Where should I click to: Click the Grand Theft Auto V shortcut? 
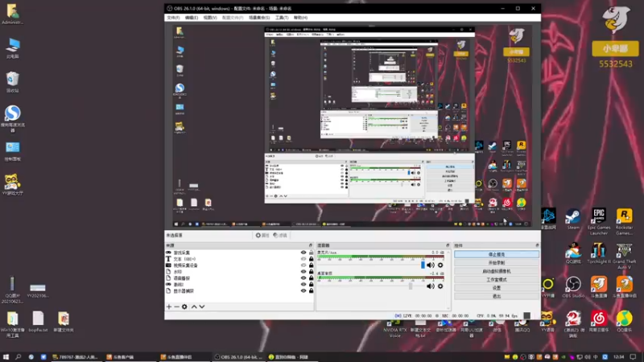tap(625, 256)
